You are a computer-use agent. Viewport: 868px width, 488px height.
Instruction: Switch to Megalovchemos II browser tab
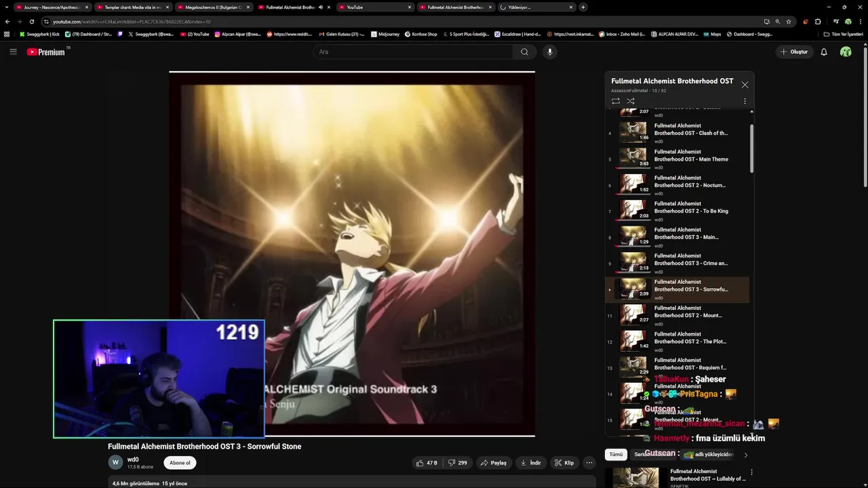click(x=214, y=7)
